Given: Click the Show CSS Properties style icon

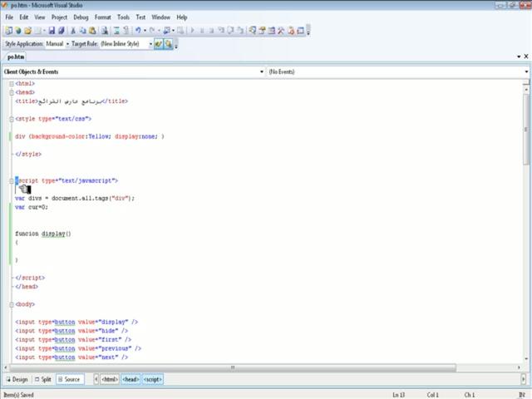Looking at the screenshot, I should point(159,44).
